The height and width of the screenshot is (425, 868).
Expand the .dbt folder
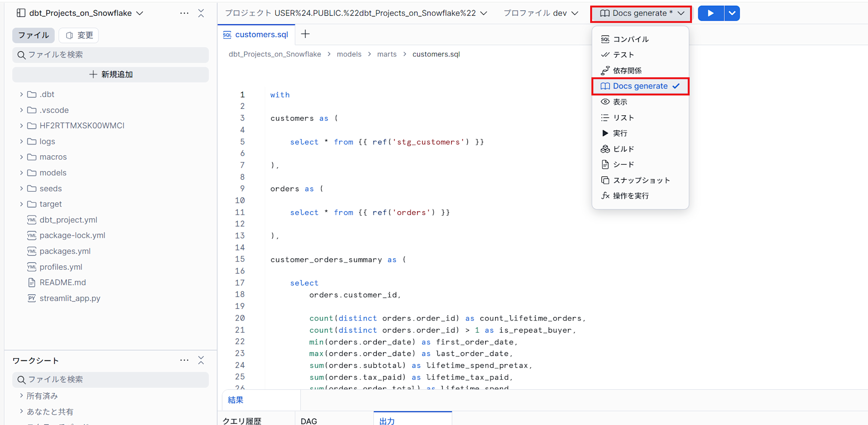(21, 94)
